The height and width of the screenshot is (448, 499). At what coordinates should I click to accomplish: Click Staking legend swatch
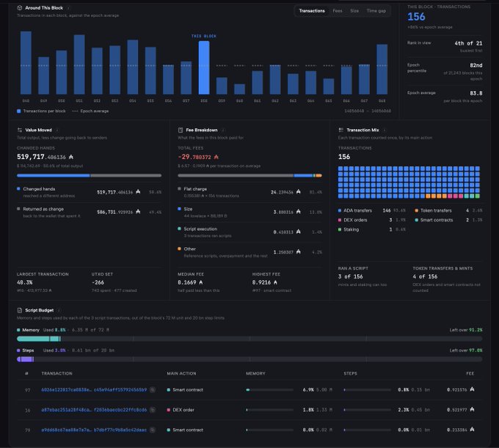coord(340,229)
